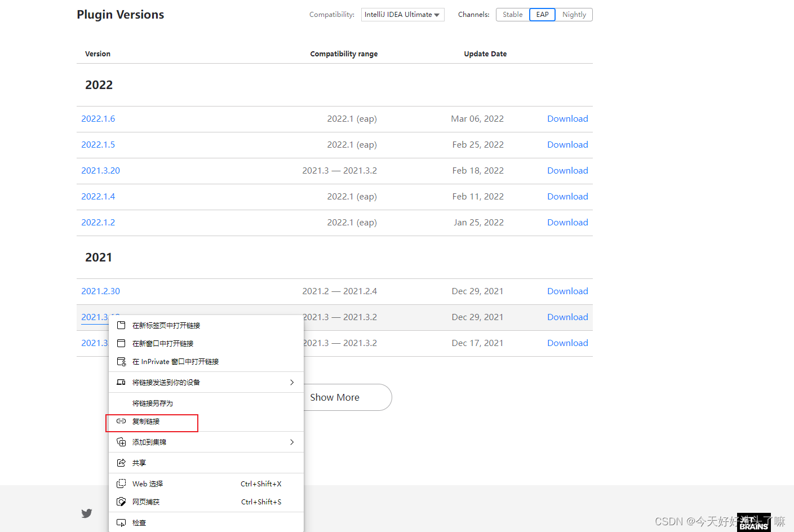794x532 pixels.
Task: Click the send-link-to-device icon
Action: coord(121,382)
